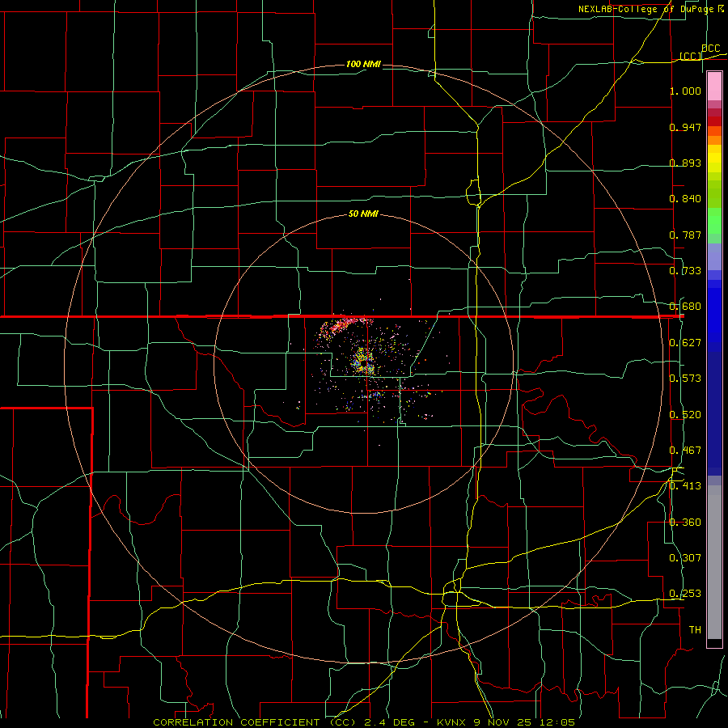728x728 pixels.
Task: Select the [CC] product label above color bar
Action: pos(691,56)
